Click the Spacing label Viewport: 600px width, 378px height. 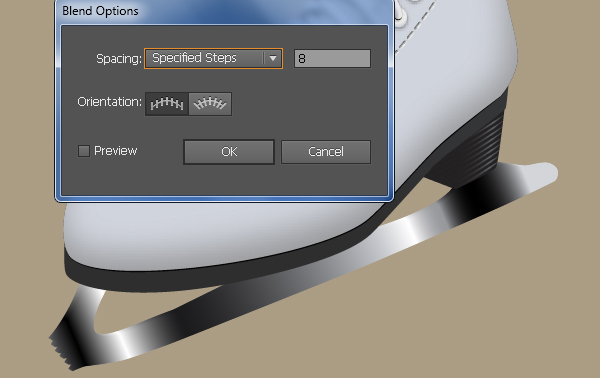pyautogui.click(x=119, y=59)
